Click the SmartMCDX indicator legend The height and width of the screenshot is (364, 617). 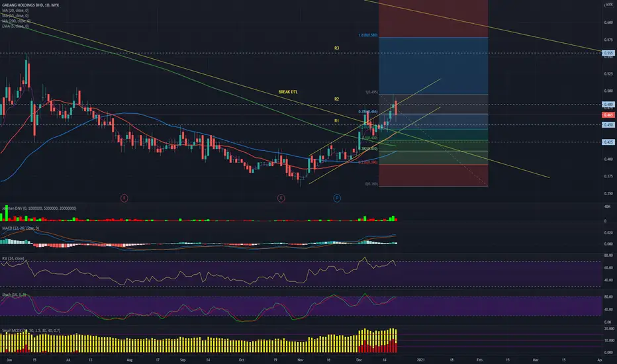pyautogui.click(x=31, y=330)
